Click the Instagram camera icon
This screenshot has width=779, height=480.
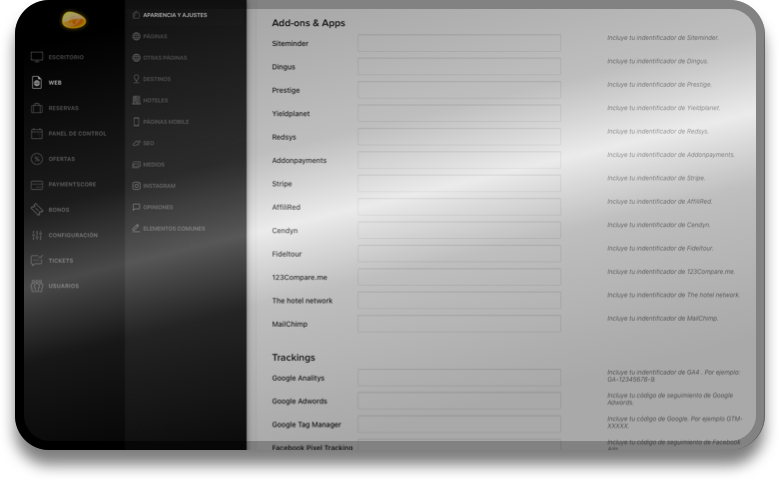tap(136, 186)
